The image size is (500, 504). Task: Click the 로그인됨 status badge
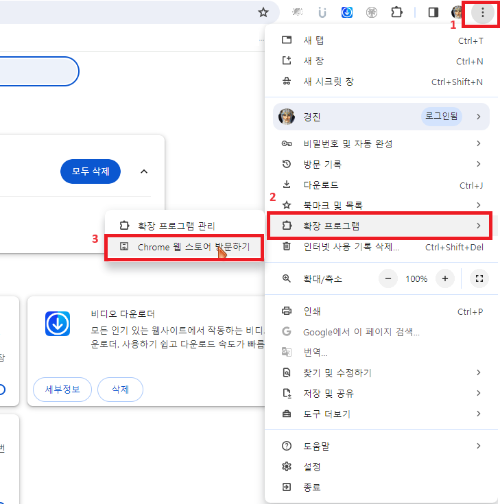pos(441,116)
